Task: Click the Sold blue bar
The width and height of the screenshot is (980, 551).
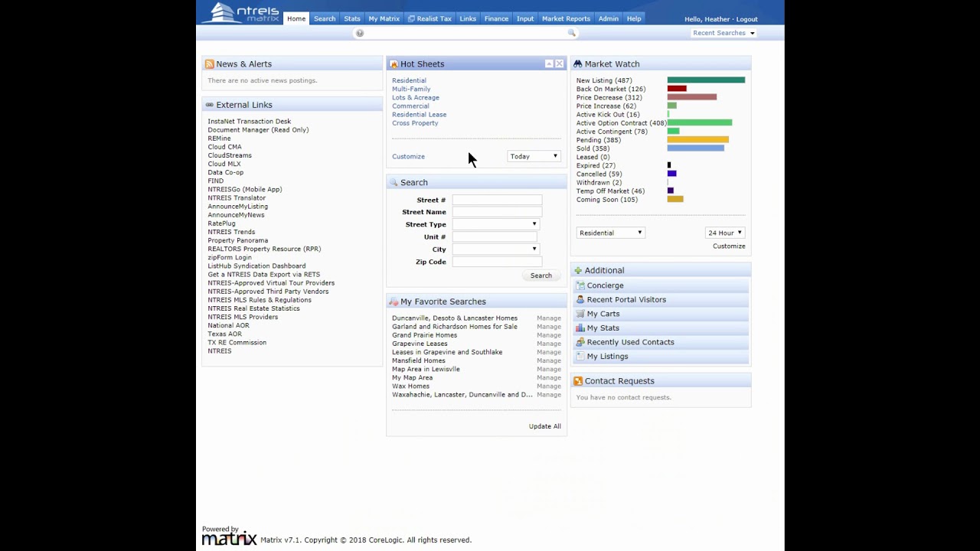Action: tap(695, 148)
